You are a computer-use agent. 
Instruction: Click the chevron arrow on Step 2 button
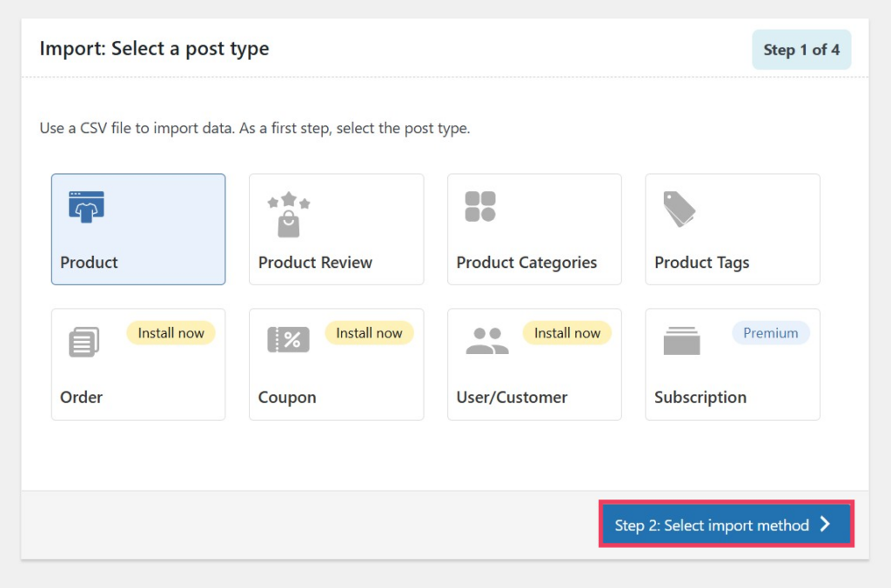[825, 525]
